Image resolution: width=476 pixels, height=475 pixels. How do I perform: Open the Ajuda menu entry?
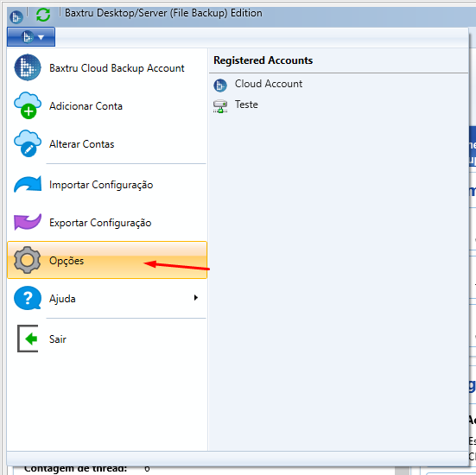[107, 298]
